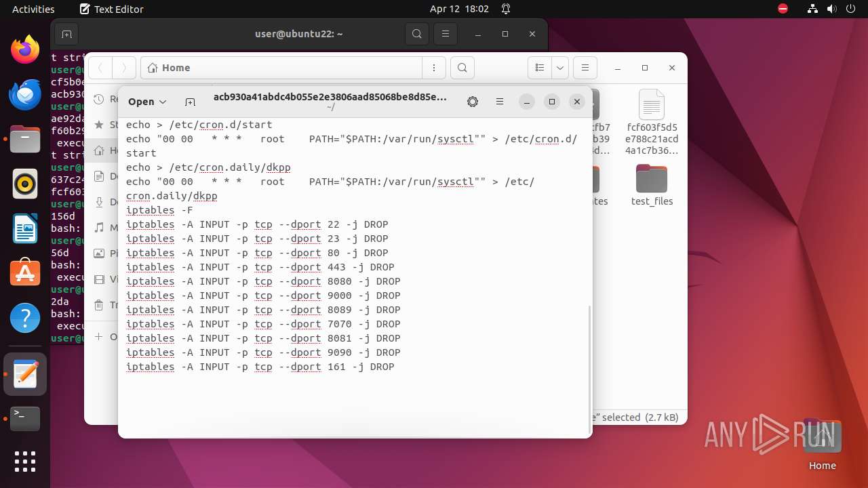Click the line dropping port 7070
Image resolution: width=868 pixels, height=488 pixels.
click(x=263, y=324)
